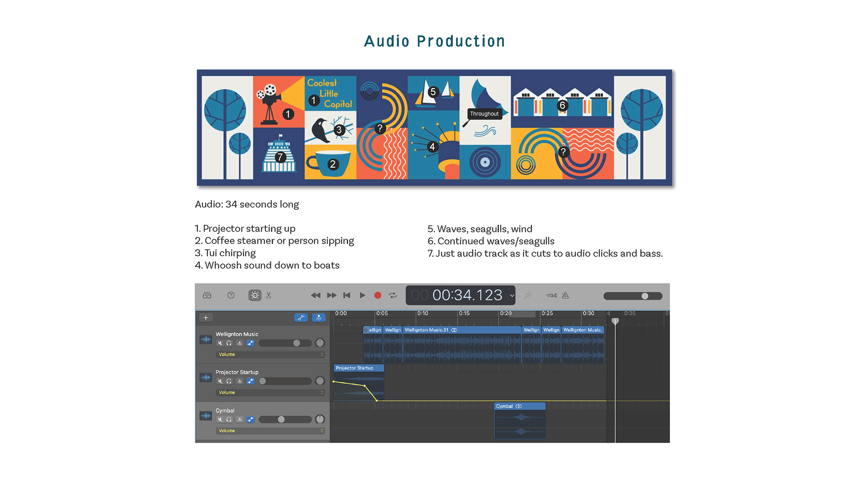Open the LCD display mode dropdown arrow
868x488 pixels.
(x=512, y=296)
